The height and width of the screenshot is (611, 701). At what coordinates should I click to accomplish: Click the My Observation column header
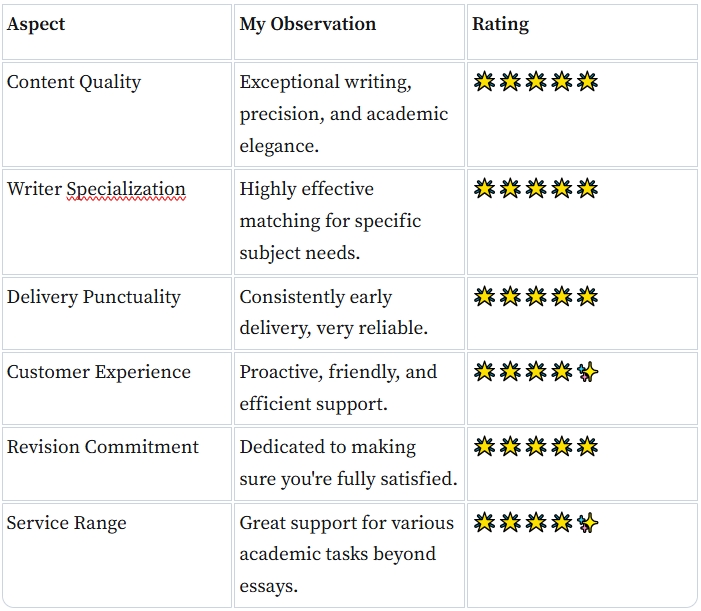click(308, 24)
